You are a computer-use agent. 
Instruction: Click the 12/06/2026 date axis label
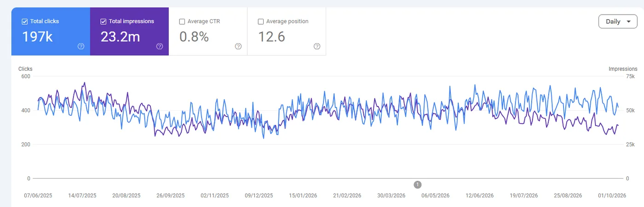pyautogui.click(x=479, y=196)
